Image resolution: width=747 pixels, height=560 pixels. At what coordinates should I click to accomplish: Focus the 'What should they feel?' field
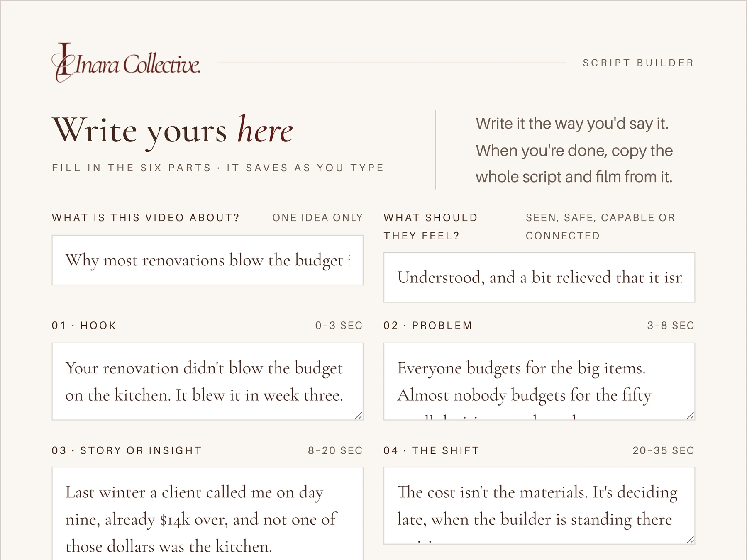tap(539, 277)
